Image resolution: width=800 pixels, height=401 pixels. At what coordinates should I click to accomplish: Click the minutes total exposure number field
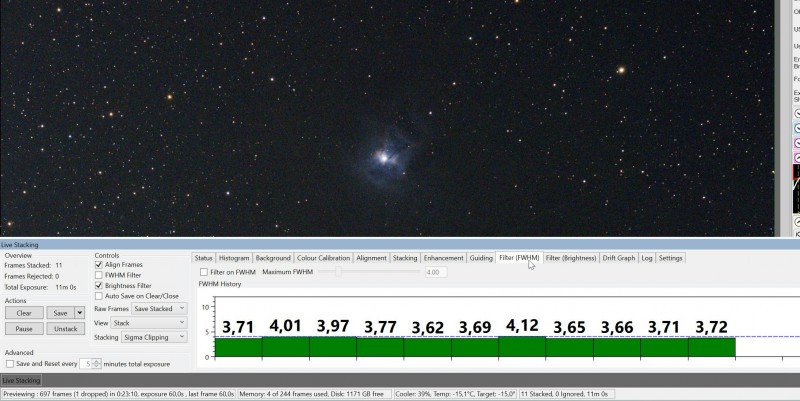86,364
